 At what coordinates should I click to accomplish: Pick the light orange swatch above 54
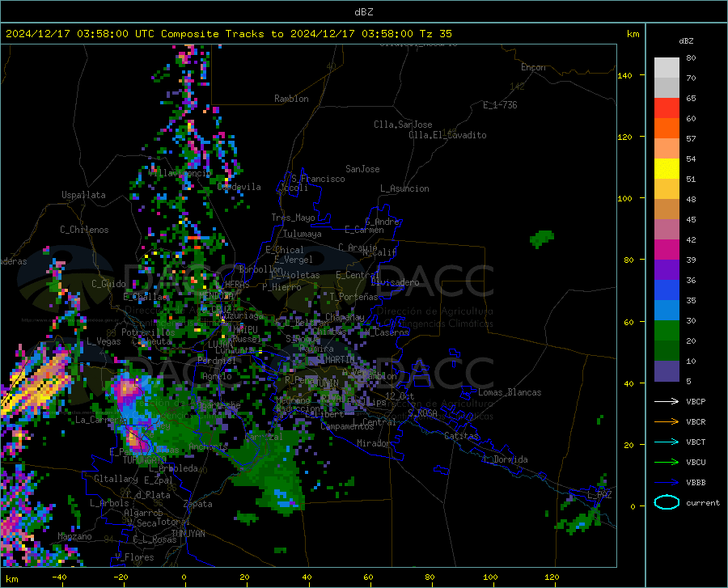point(667,149)
